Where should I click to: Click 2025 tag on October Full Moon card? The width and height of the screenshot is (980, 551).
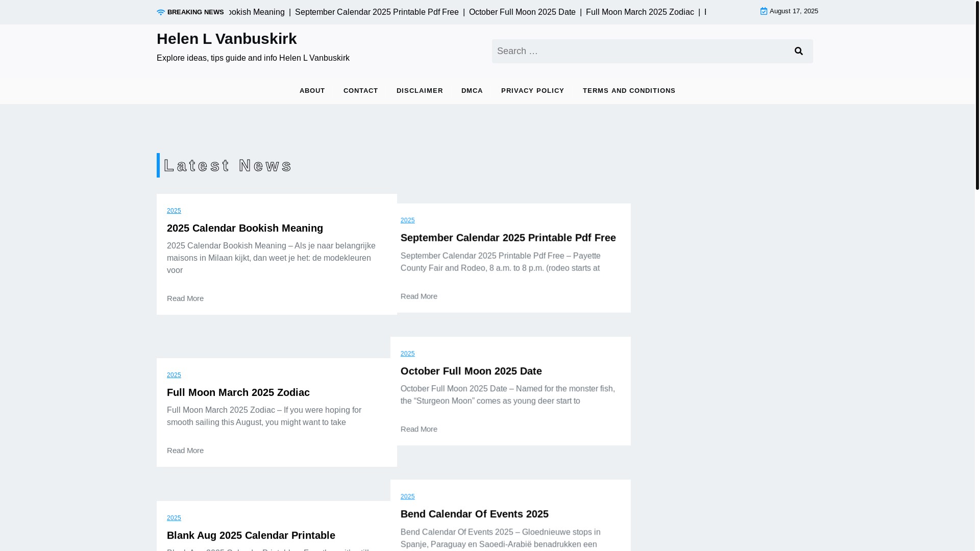[x=408, y=354]
